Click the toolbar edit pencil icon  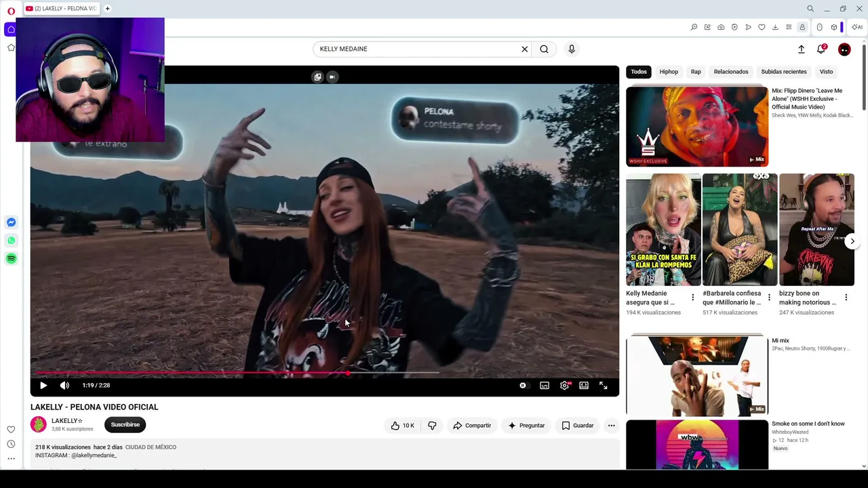[707, 27]
